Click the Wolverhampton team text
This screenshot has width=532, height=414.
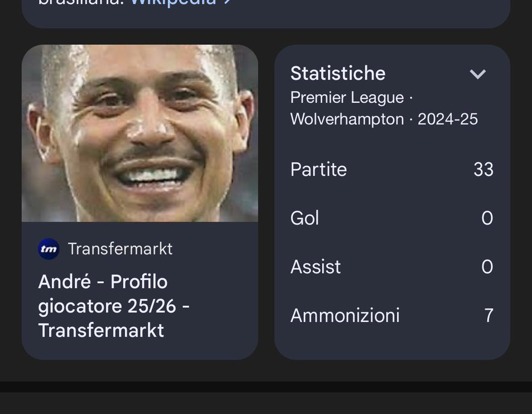click(347, 119)
